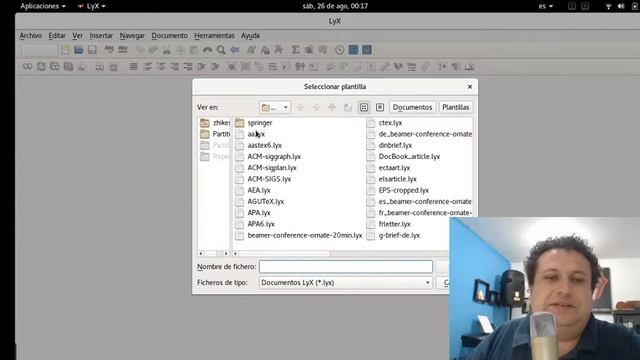Toggle continuous spellcheck underlined Abc icon
This screenshot has height=360, width=640.
tap(122, 50)
